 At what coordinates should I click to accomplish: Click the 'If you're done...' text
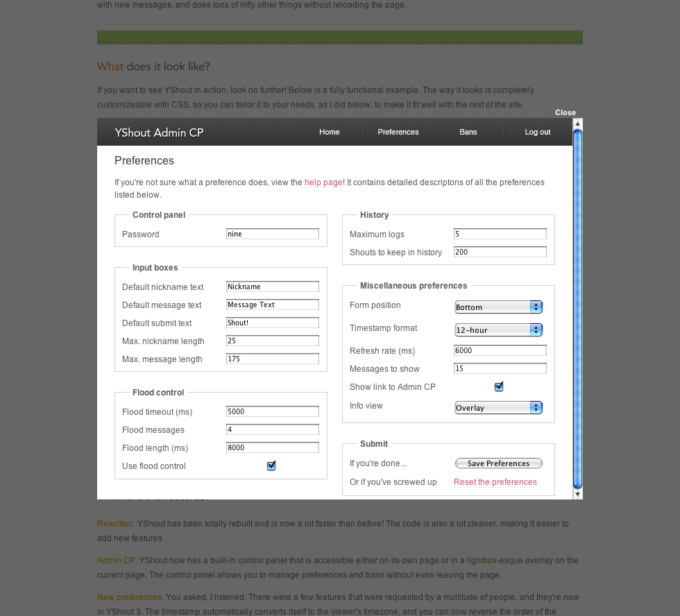(x=378, y=463)
